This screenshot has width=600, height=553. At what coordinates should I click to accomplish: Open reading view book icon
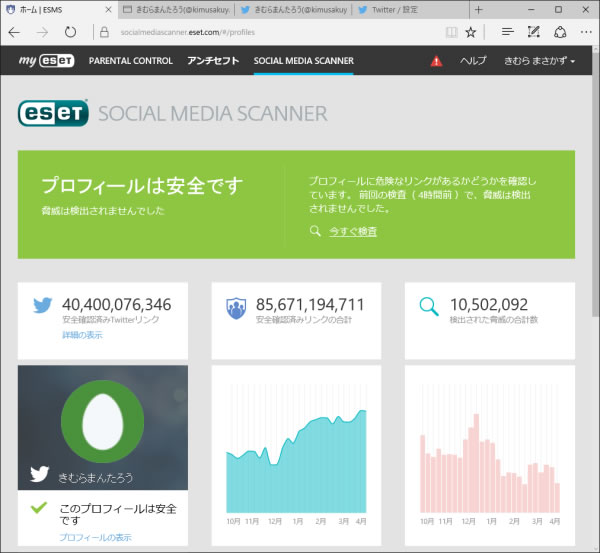coord(452,32)
